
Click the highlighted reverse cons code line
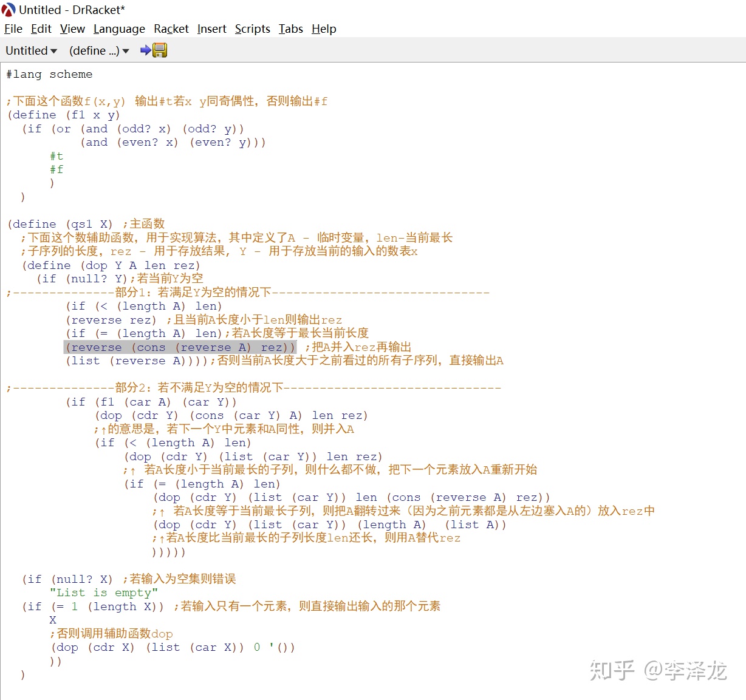[x=179, y=347]
